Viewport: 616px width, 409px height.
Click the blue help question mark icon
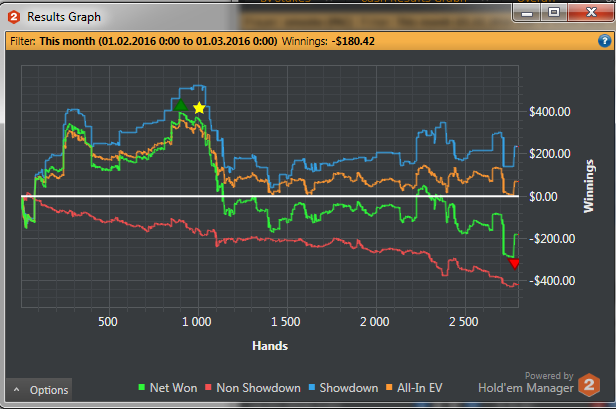(x=604, y=41)
